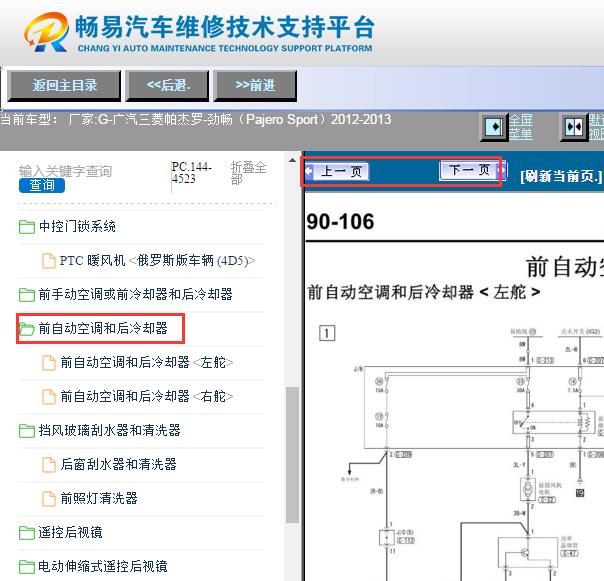Click open folder icon of 前自动空调和后冷却器
The height and width of the screenshot is (581, 604).
pos(27,329)
